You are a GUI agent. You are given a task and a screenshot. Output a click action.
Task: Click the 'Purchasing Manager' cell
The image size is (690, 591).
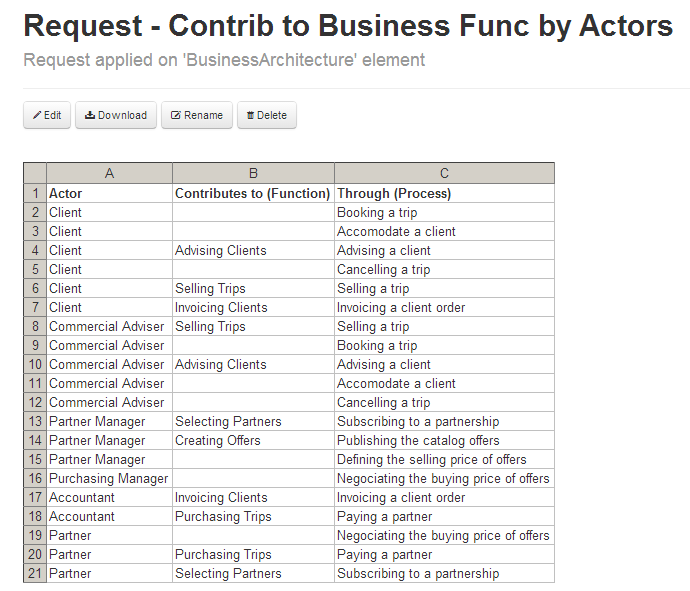[x=109, y=478]
